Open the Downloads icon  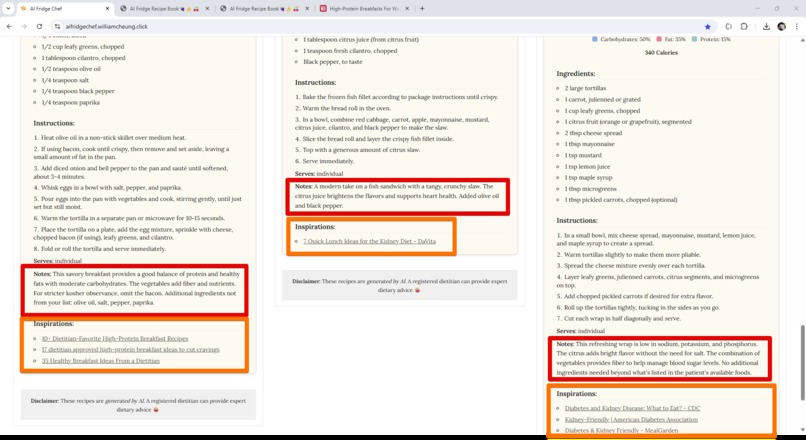[x=766, y=27]
